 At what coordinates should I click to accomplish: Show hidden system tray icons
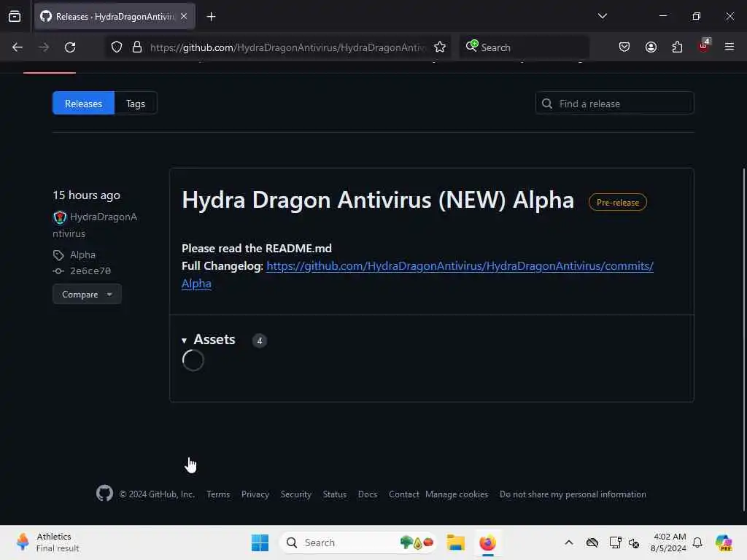(569, 542)
